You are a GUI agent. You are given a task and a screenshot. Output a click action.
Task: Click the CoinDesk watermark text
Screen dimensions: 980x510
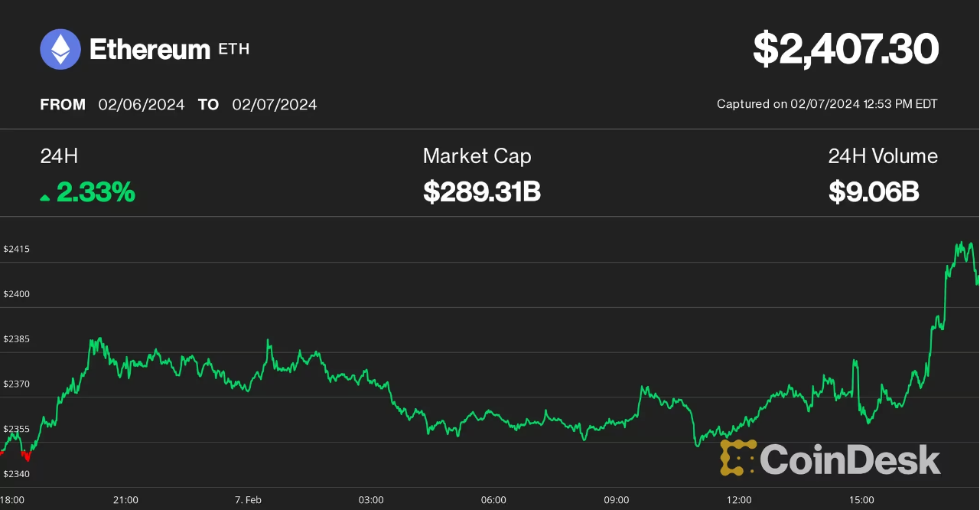pyautogui.click(x=849, y=459)
